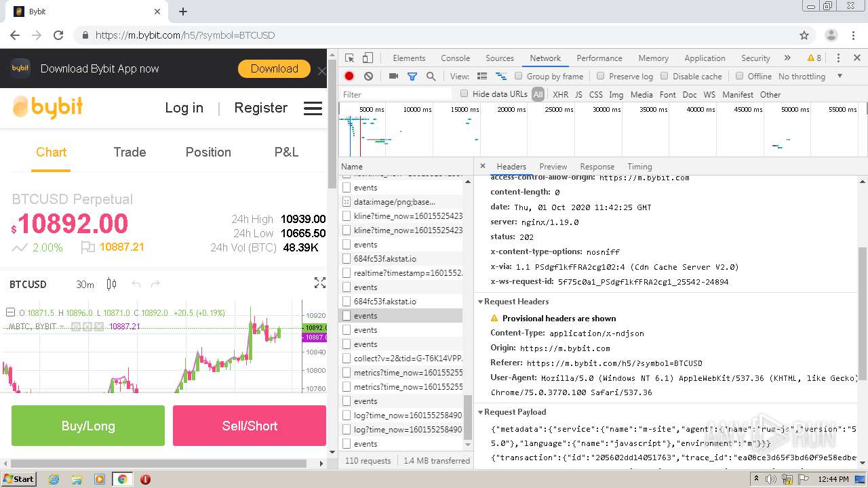The image size is (868, 488).
Task: Check the highlighted events request row box
Action: coord(347,316)
